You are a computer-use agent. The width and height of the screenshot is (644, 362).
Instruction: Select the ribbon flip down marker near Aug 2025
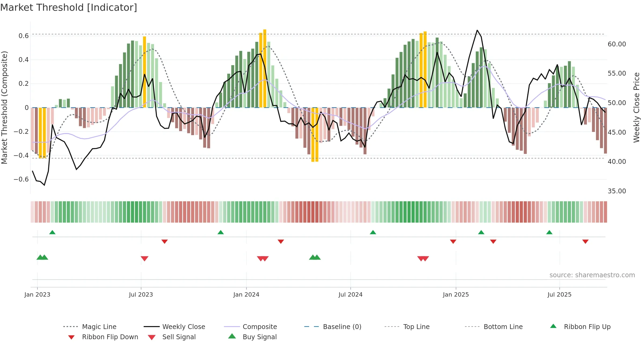(x=586, y=242)
